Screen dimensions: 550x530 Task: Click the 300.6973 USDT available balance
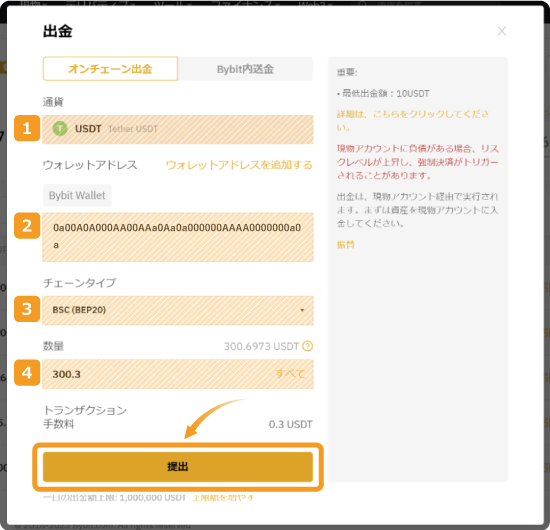tap(261, 346)
